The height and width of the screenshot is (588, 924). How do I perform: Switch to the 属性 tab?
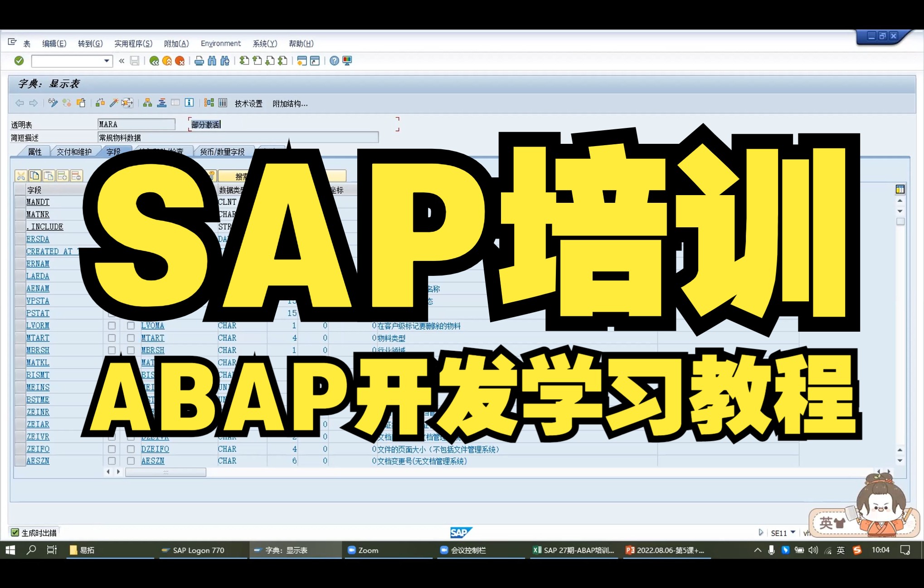pyautogui.click(x=34, y=152)
